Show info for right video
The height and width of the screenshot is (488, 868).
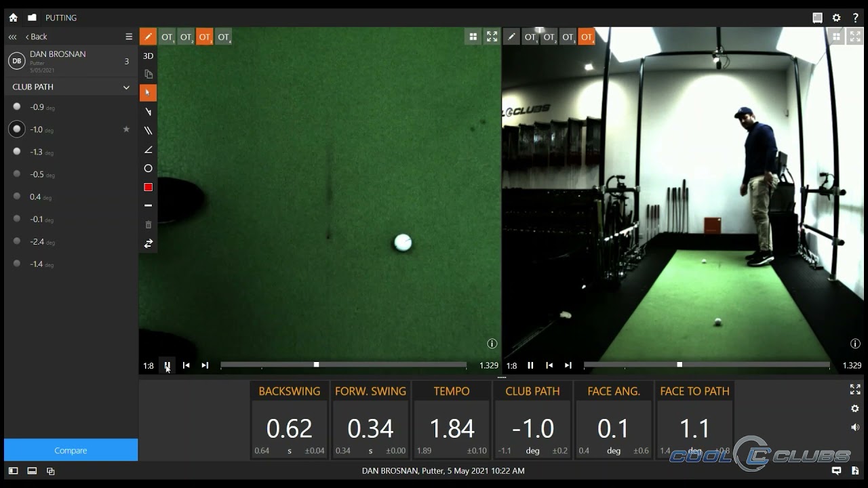[855, 344]
